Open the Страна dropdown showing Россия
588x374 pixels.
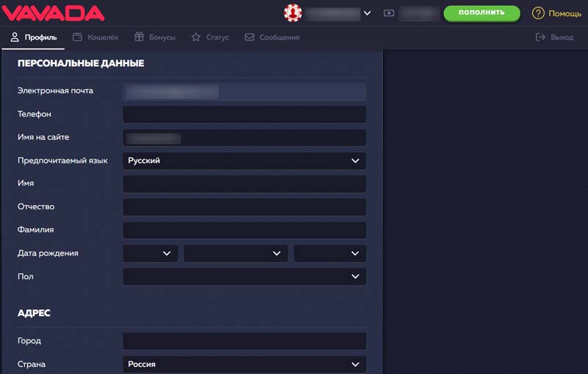244,364
